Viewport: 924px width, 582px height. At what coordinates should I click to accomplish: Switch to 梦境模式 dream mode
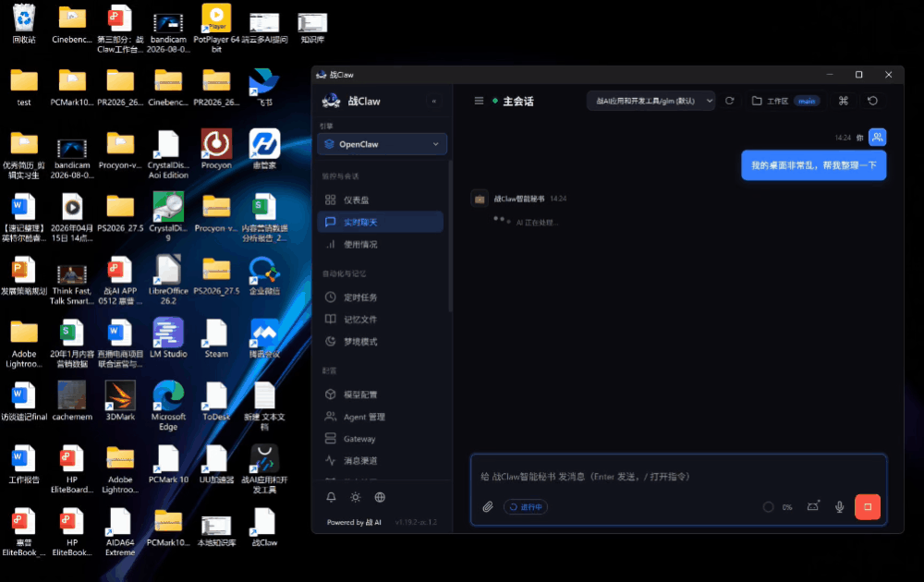coord(380,342)
